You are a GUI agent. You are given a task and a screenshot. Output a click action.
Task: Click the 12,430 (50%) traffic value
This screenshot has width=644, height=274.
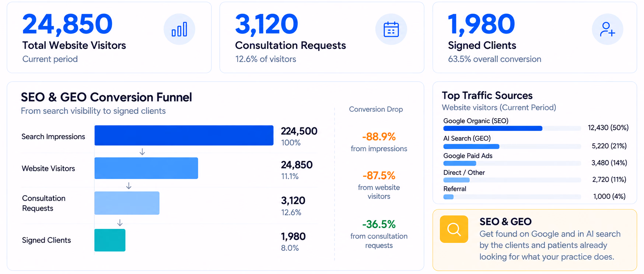pos(608,127)
